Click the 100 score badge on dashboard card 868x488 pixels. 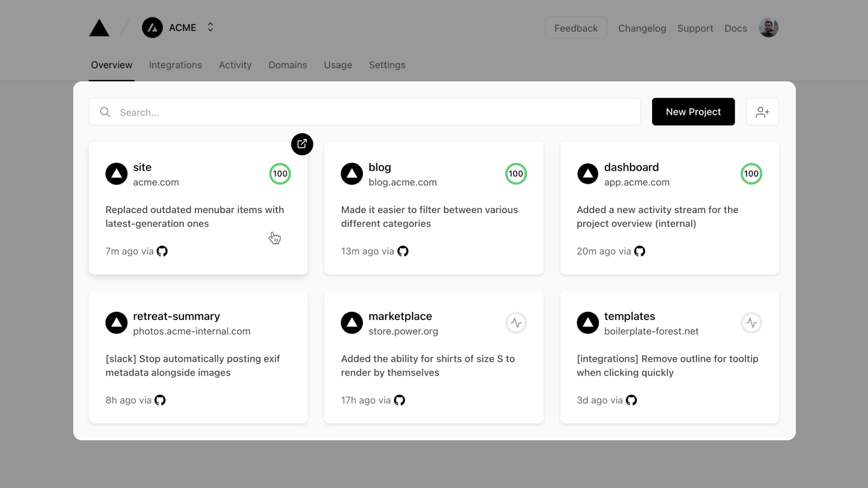(751, 174)
